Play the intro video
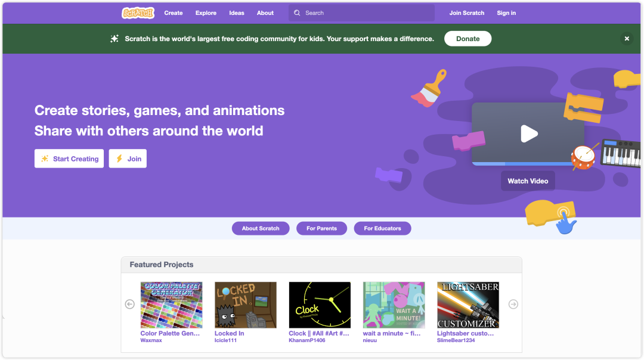Viewport: 644px width, 360px height. point(528,134)
